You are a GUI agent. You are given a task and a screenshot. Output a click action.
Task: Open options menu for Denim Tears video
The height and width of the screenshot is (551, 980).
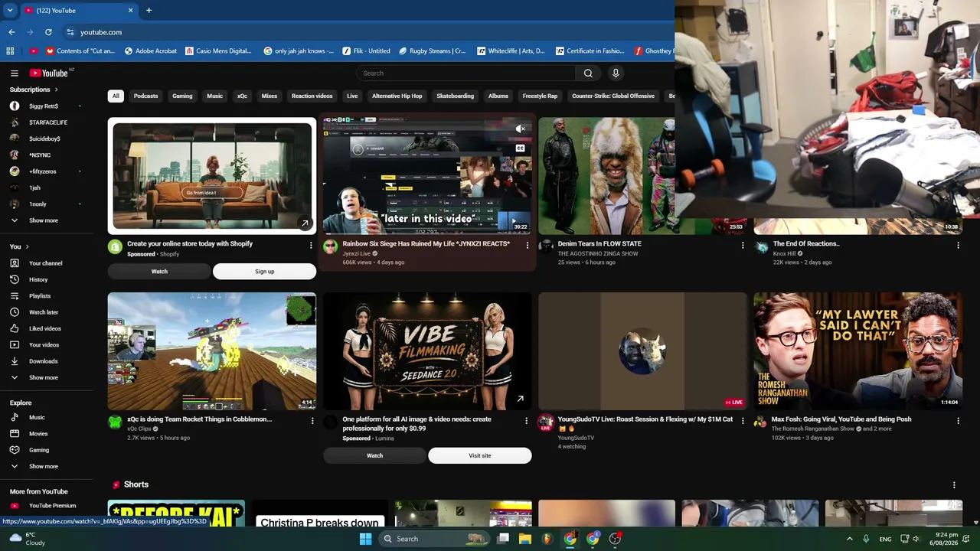click(742, 246)
